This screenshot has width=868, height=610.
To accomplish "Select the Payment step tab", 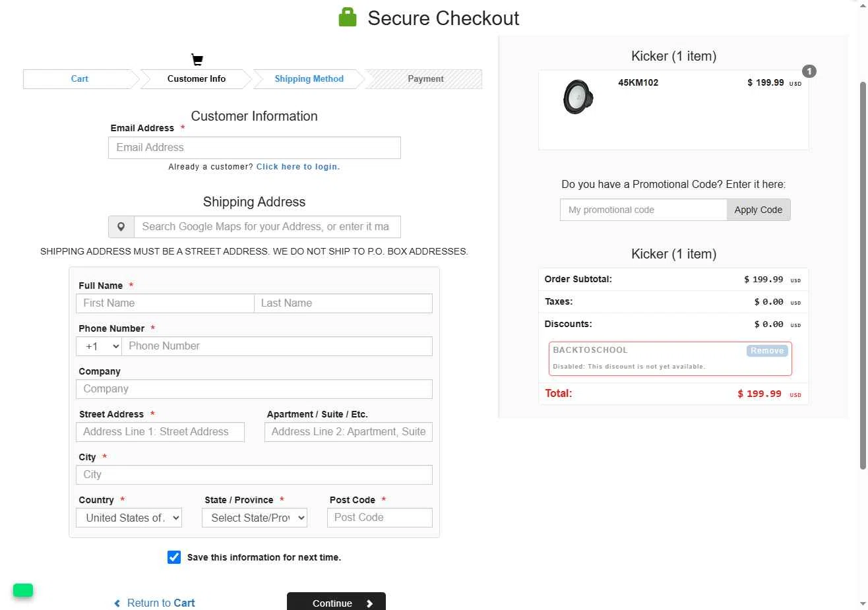I will pos(425,78).
